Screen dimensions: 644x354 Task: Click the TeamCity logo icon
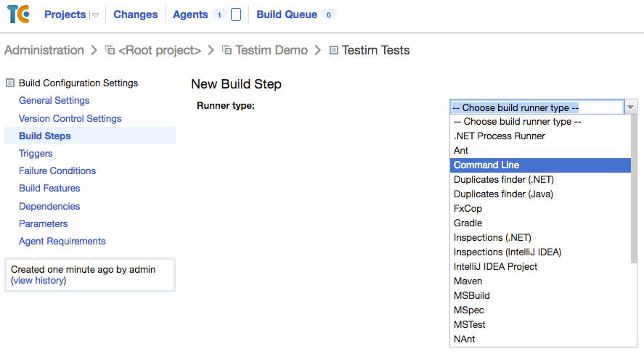pos(18,14)
